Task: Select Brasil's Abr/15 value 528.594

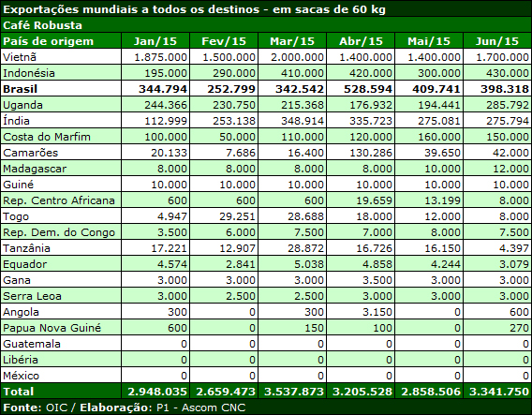Action: 368,89
